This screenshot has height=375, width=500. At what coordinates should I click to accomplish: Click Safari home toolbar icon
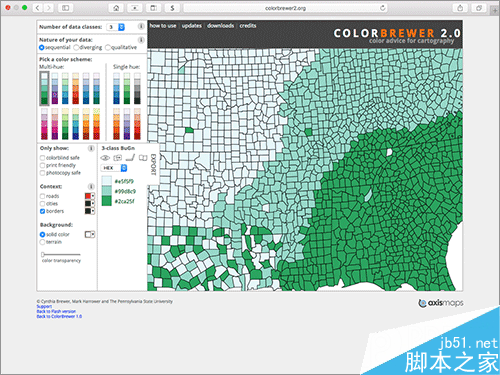[x=116, y=8]
